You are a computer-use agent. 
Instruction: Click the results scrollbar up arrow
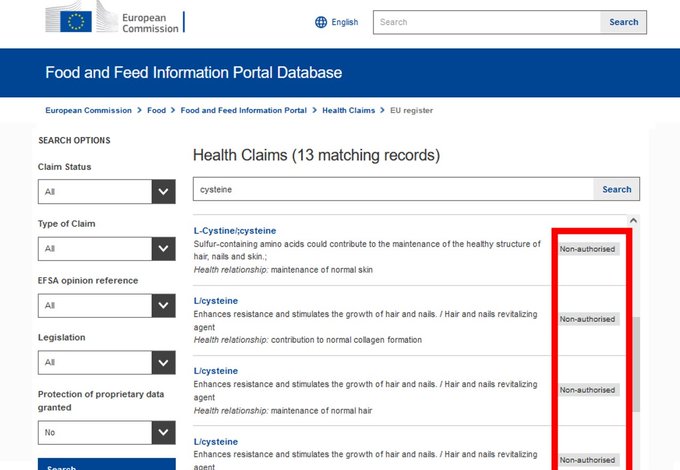click(x=632, y=220)
